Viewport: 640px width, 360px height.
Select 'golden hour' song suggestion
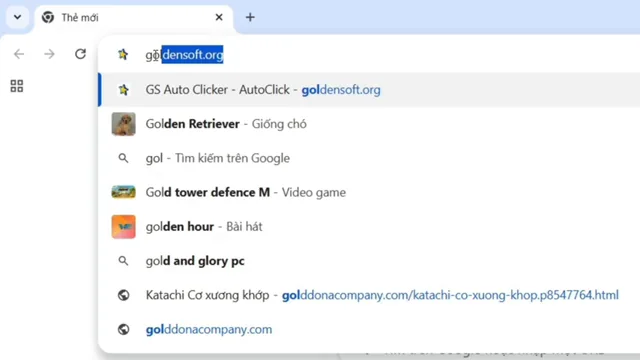pos(369,227)
